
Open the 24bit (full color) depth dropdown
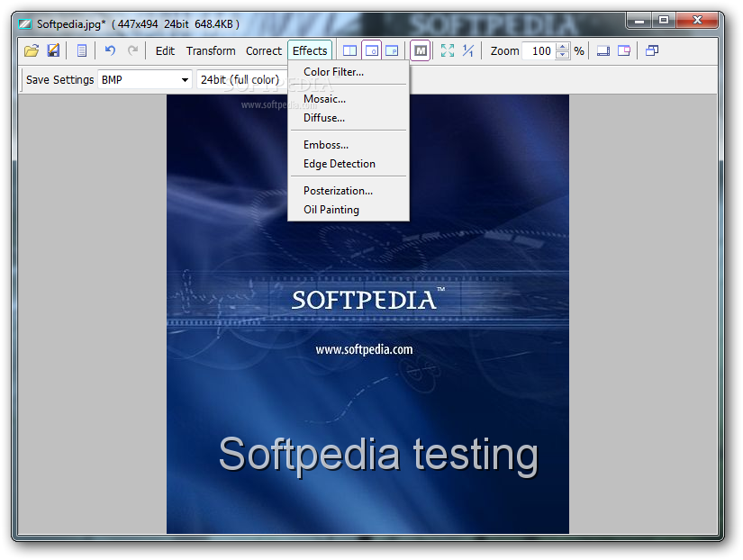click(242, 79)
